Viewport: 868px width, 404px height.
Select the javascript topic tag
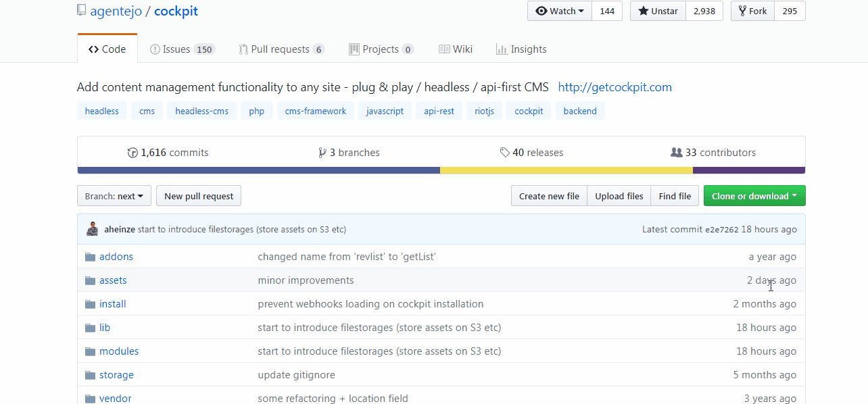pos(385,111)
